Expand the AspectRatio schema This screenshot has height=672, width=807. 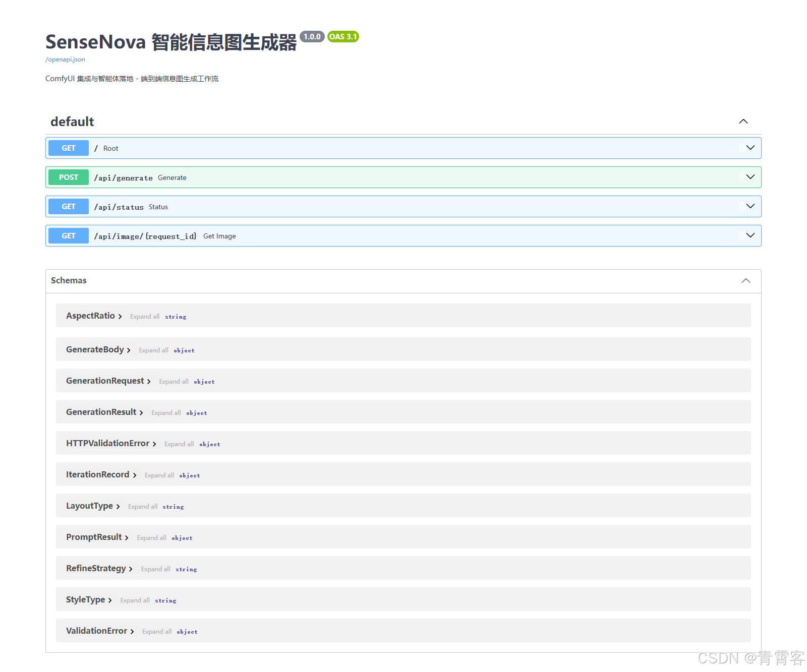(94, 316)
